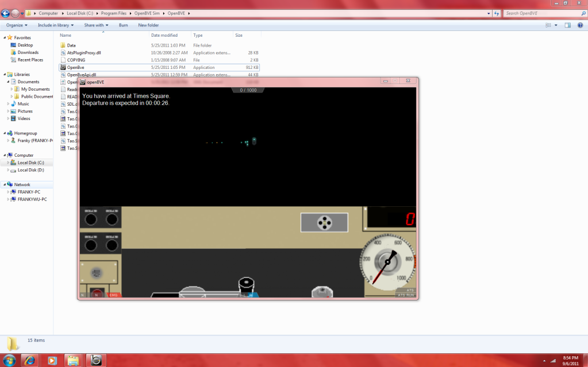Screen dimensions: 588x367
Task: Collapse the Libraries group arrow
Action: click(5, 74)
